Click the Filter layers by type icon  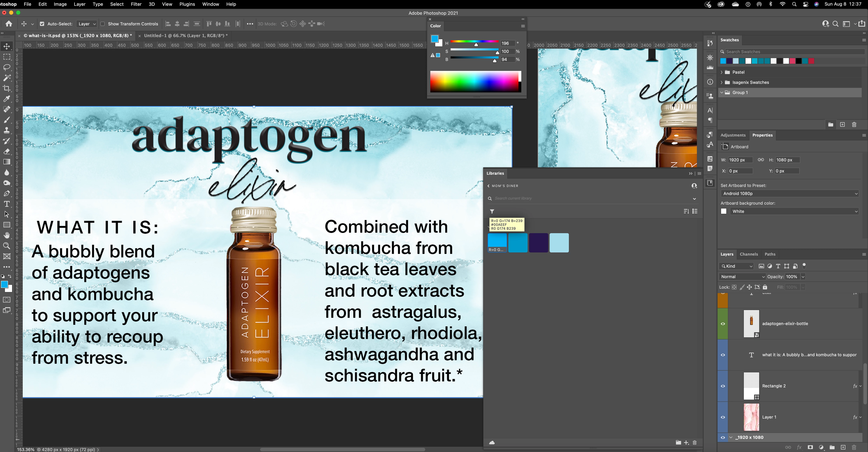pyautogui.click(x=778, y=266)
